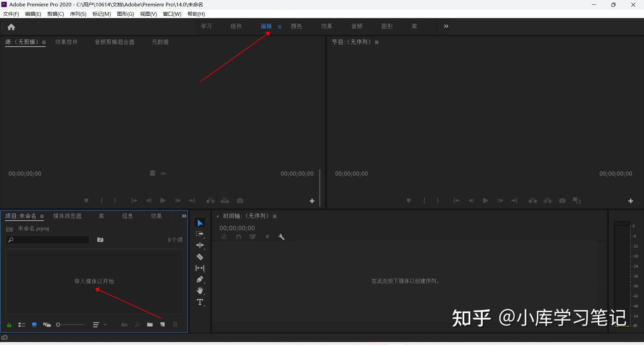Click Lift button in Program monitor

click(x=533, y=200)
